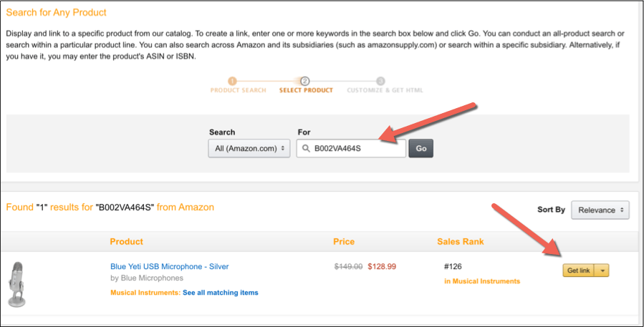
Task: Click the Price column header
Action: point(343,242)
